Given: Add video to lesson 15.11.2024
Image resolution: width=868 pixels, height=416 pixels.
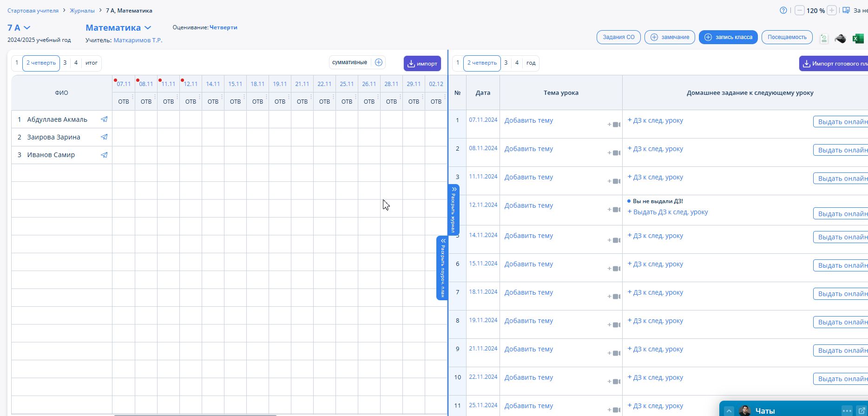Looking at the screenshot, I should 614,269.
